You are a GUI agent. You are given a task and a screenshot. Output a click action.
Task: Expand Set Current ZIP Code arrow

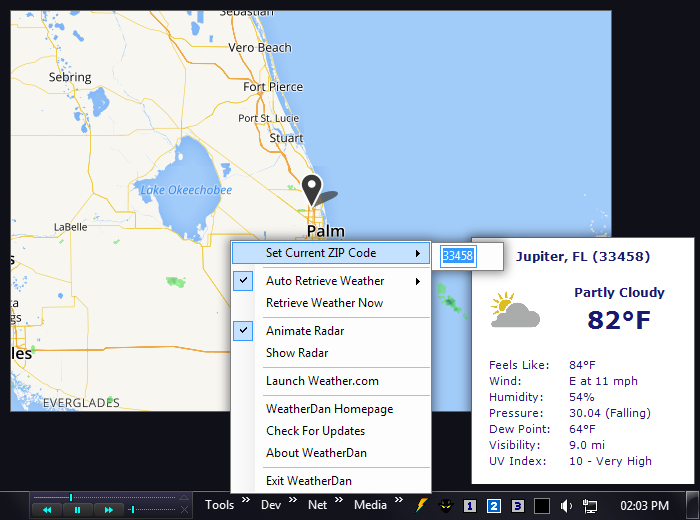point(418,254)
